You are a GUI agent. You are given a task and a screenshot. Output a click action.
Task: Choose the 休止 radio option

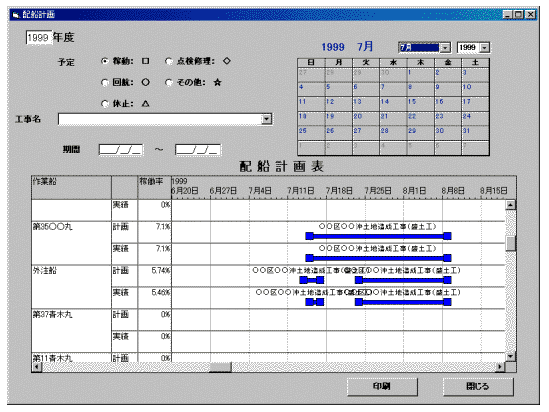(x=104, y=104)
